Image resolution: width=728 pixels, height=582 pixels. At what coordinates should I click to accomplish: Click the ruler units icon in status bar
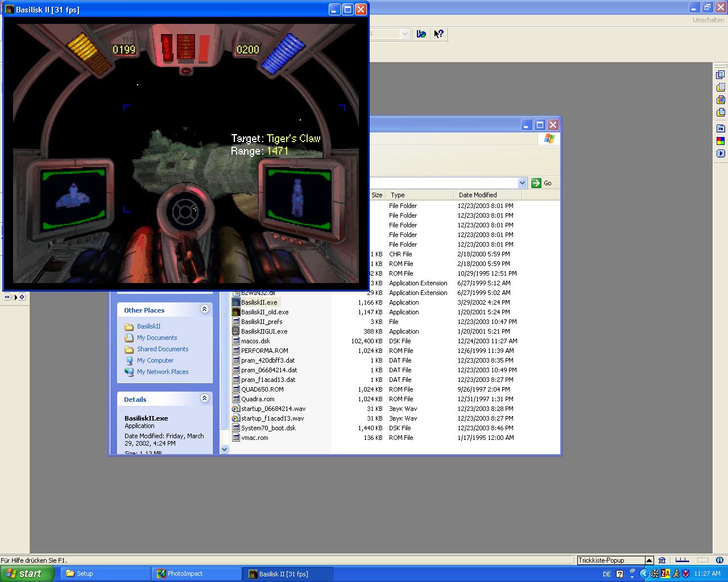point(682,560)
